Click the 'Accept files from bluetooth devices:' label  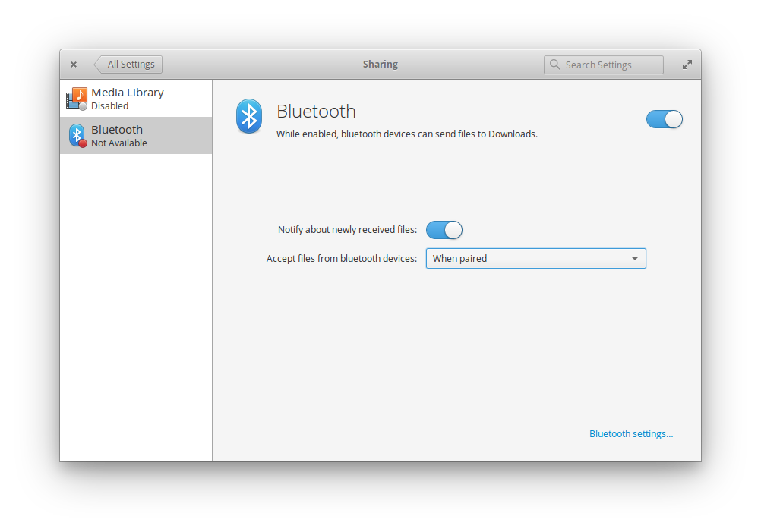click(342, 259)
